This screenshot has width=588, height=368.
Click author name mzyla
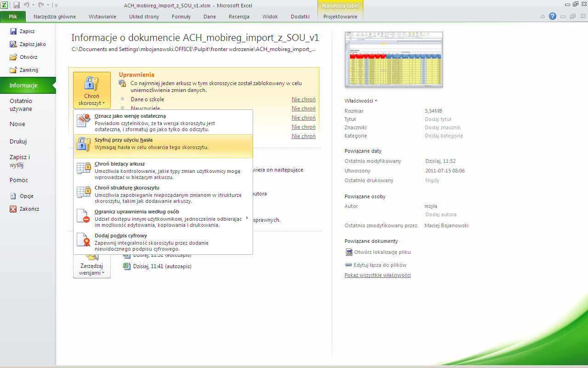click(431, 206)
